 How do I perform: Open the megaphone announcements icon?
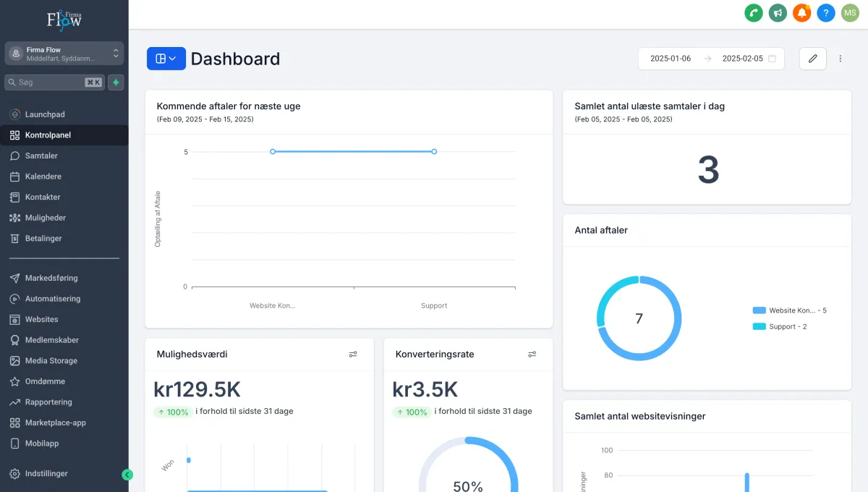click(778, 13)
